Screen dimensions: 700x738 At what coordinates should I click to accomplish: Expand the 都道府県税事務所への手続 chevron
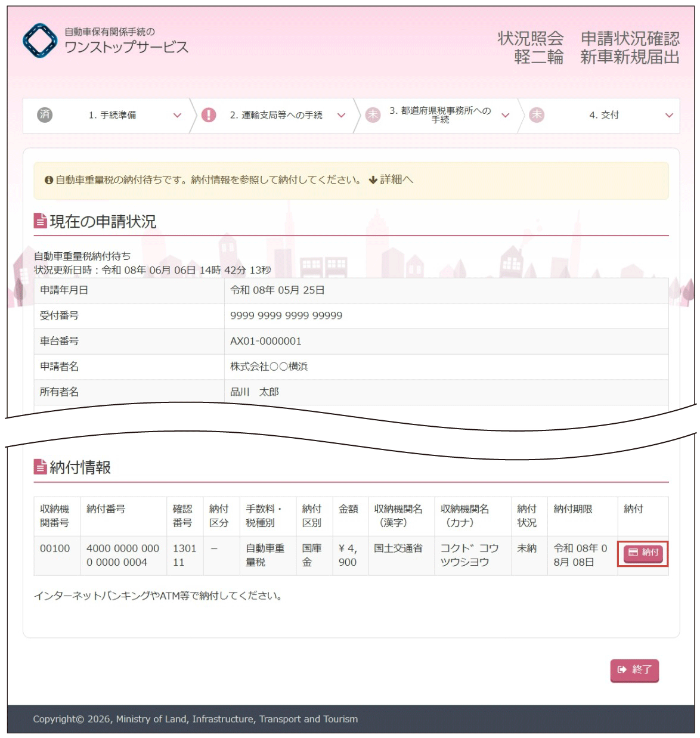point(505,115)
